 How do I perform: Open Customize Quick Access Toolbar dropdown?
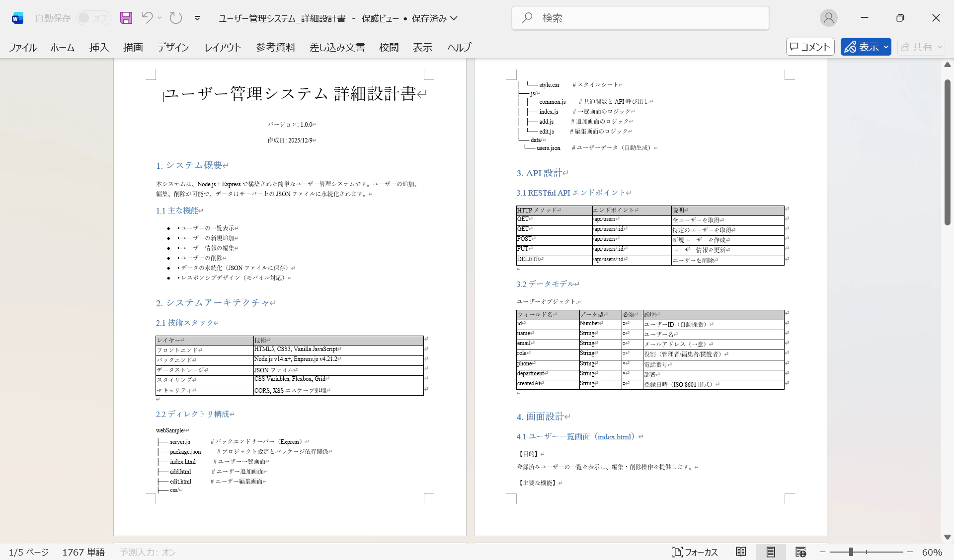click(x=197, y=18)
